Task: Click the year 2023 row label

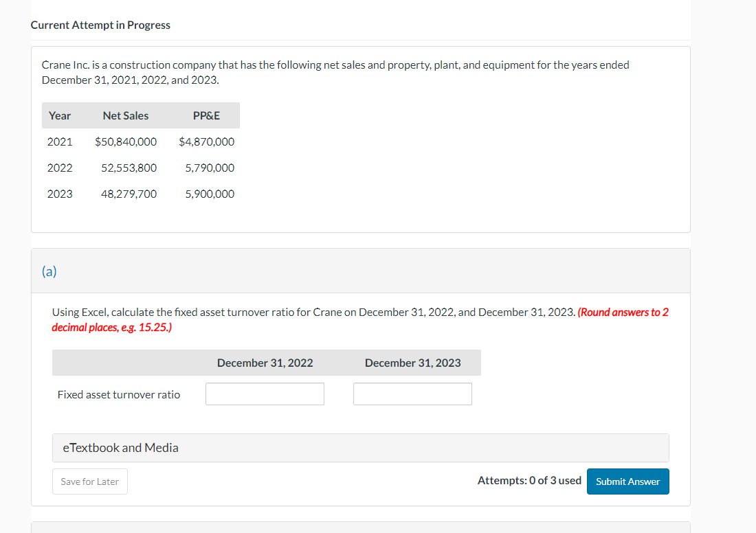Action: pos(60,194)
